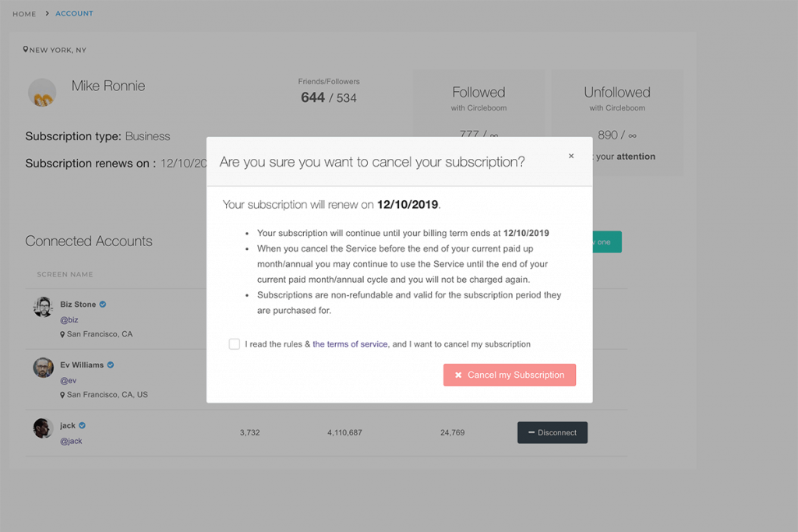798x532 pixels.
Task: Click the San Francisco, CA location pin
Action: click(x=62, y=334)
